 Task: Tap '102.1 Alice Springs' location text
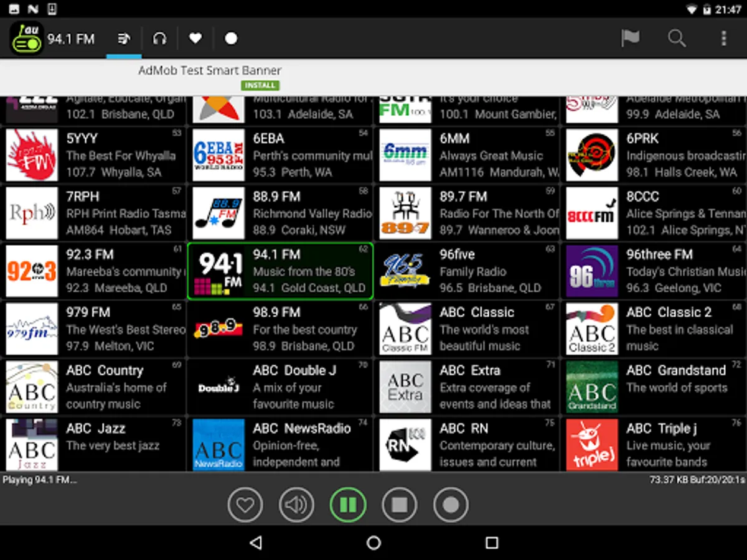[685, 230]
